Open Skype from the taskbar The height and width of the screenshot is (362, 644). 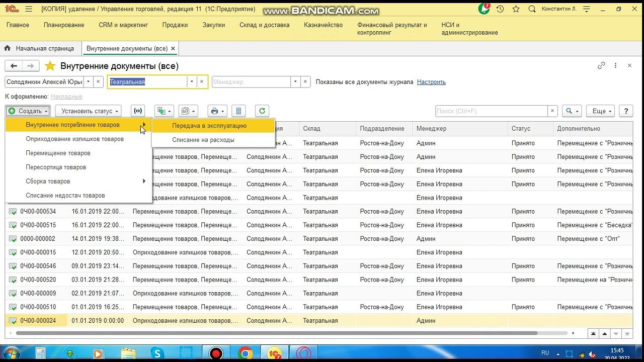[x=157, y=353]
